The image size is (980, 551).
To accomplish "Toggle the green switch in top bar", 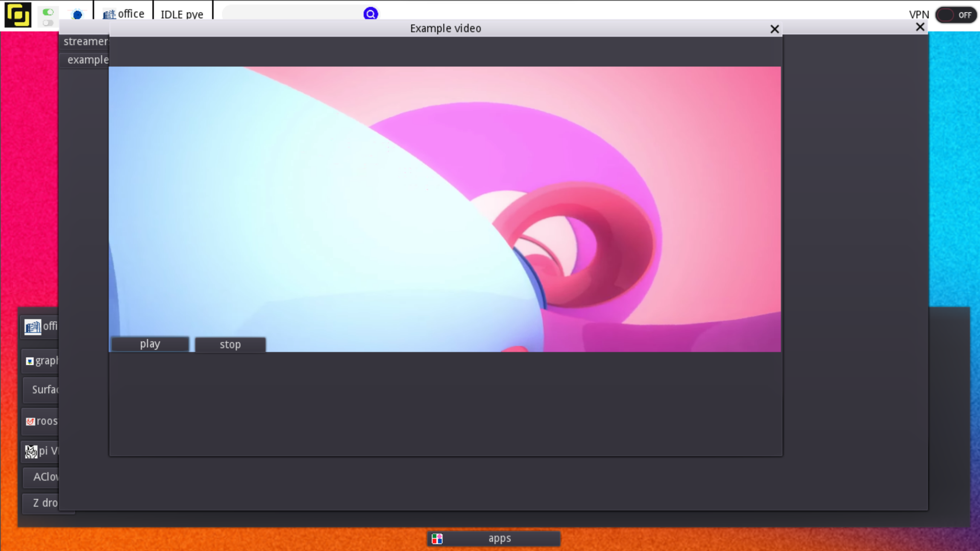I will click(x=48, y=12).
